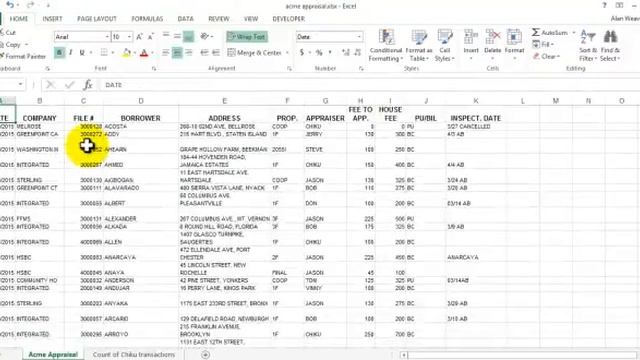This screenshot has width=640, height=360.
Task: Apply the yellow fill color
Action: click(x=127, y=53)
